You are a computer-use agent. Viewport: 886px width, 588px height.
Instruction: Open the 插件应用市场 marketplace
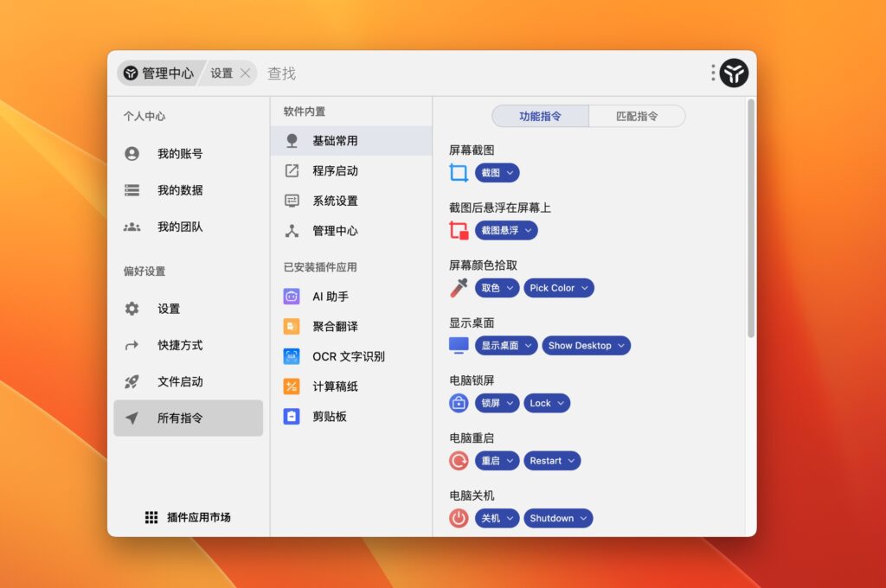point(189,516)
